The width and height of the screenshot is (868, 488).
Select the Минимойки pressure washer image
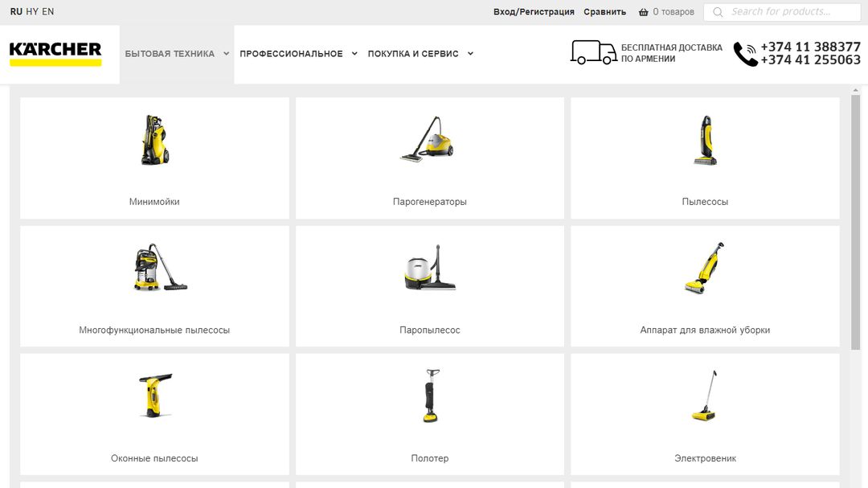154,140
